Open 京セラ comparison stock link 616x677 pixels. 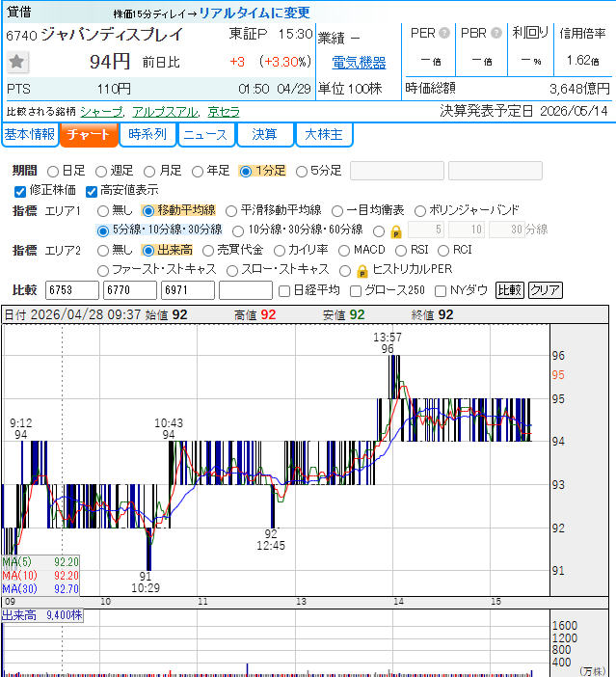224,112
